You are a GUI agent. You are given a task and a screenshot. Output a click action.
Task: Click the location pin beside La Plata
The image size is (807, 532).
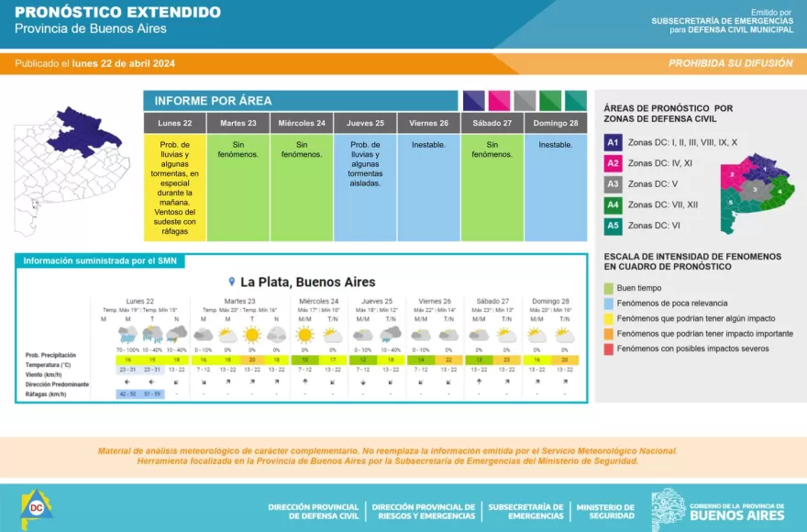[232, 282]
